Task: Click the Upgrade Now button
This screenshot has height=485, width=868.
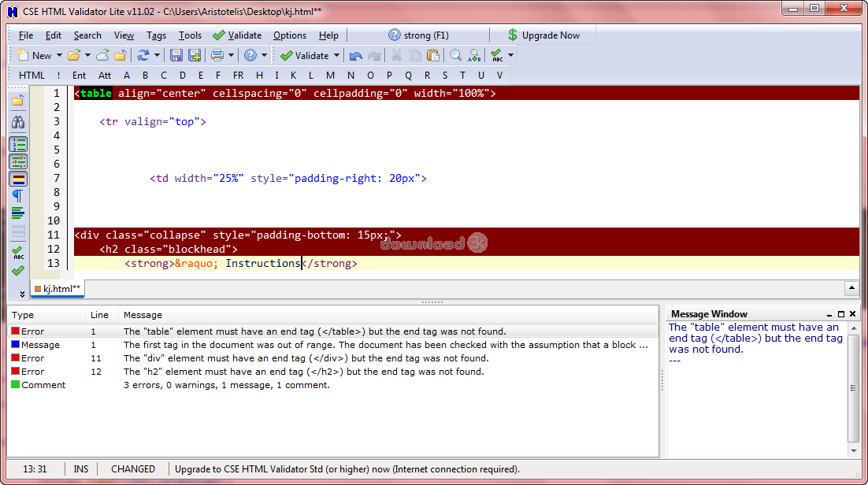Action: point(543,35)
